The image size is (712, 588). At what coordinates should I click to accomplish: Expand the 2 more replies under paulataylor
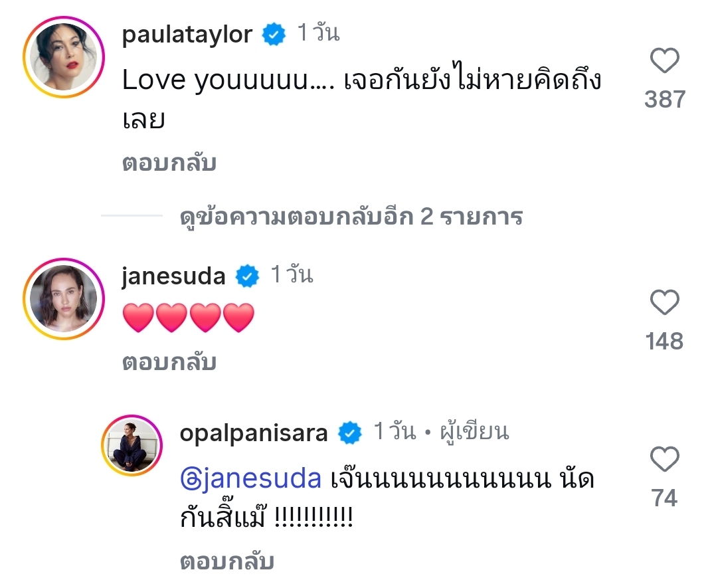click(x=351, y=217)
